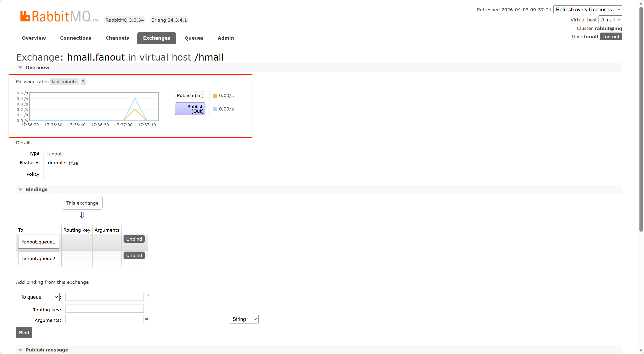Click the down arrow under This exchange

click(82, 215)
